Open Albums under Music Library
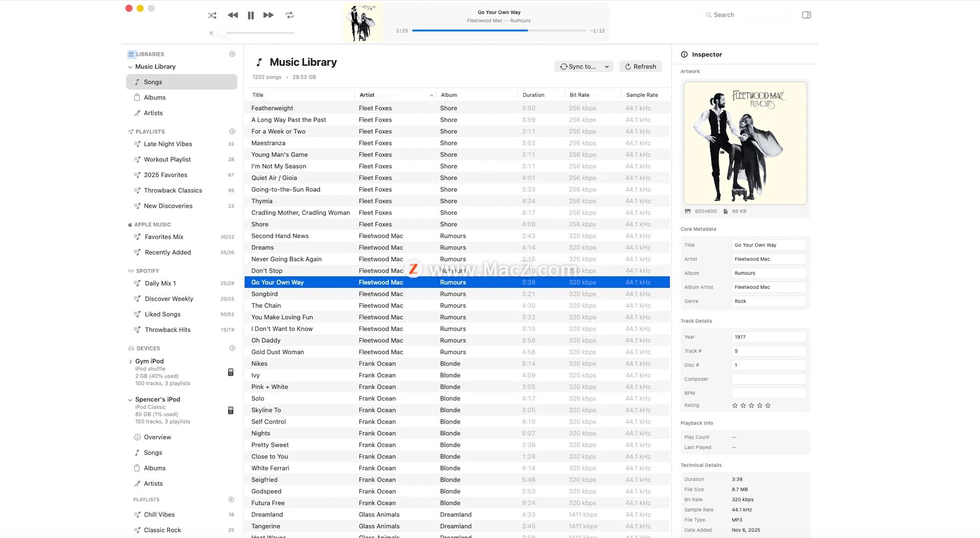 click(x=182, y=97)
